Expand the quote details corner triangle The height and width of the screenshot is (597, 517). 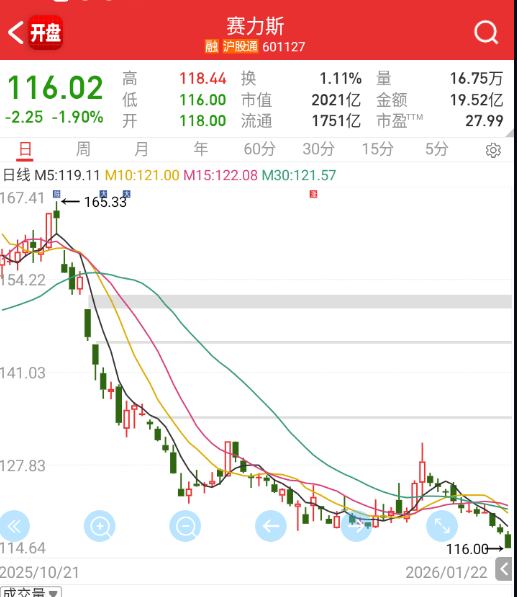(x=510, y=133)
